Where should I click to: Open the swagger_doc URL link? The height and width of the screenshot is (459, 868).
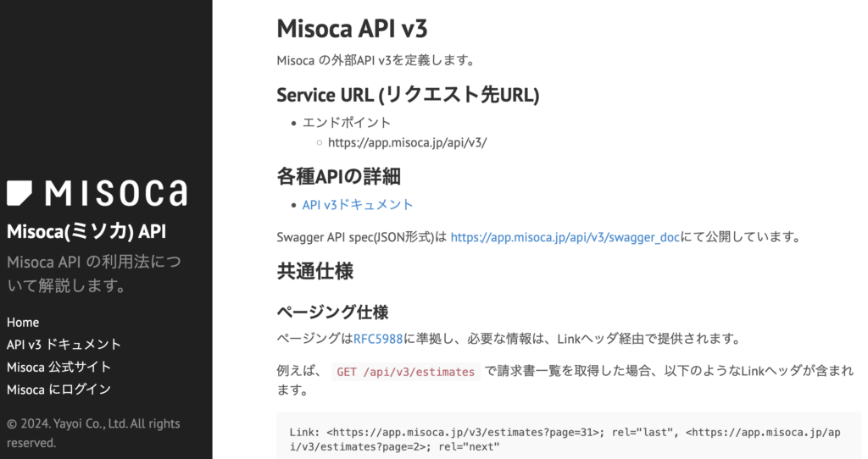[565, 237]
